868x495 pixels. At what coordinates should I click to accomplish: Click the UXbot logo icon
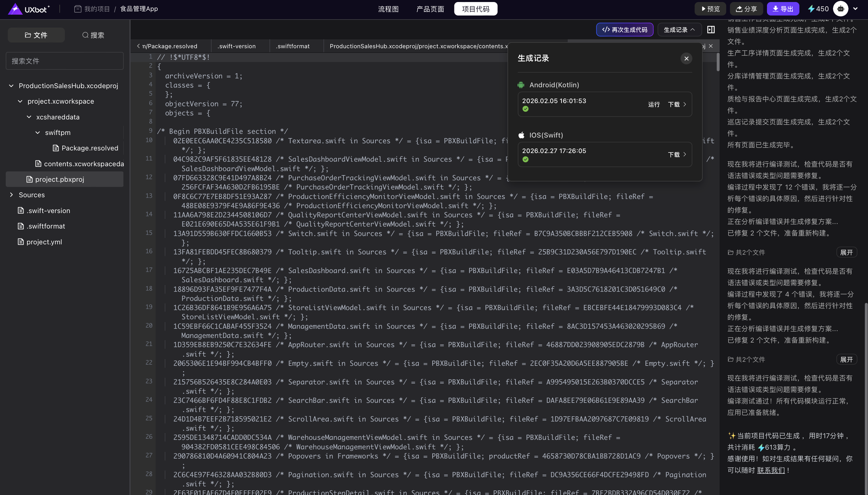15,9
